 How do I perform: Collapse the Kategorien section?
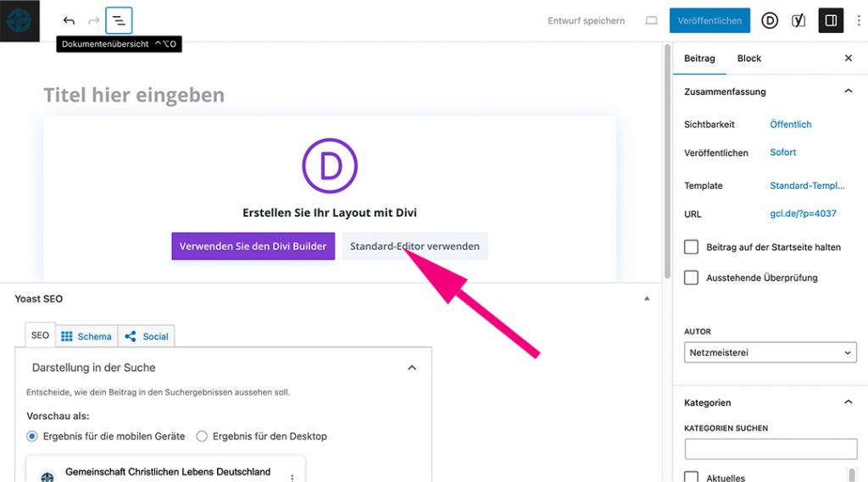[848, 402]
